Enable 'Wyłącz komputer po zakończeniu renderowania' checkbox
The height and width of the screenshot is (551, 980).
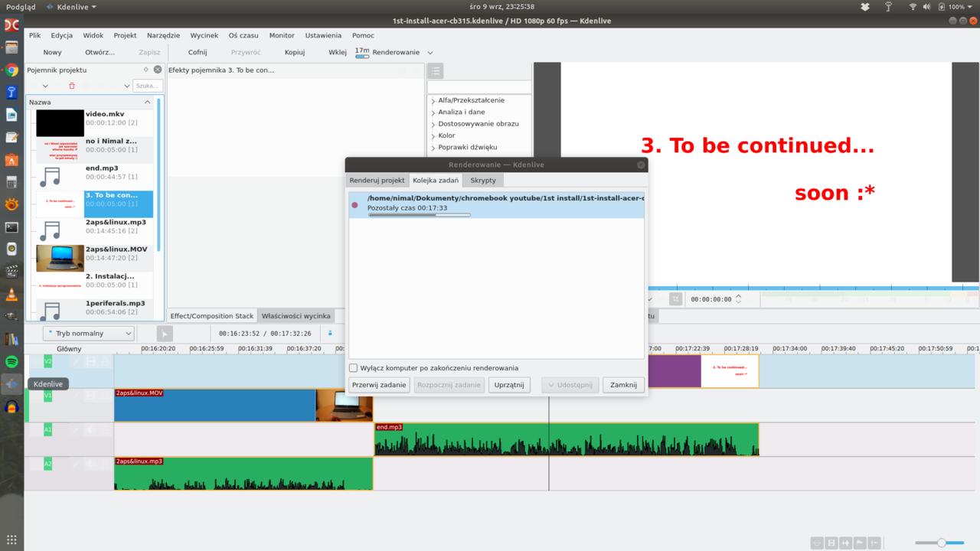tap(354, 368)
